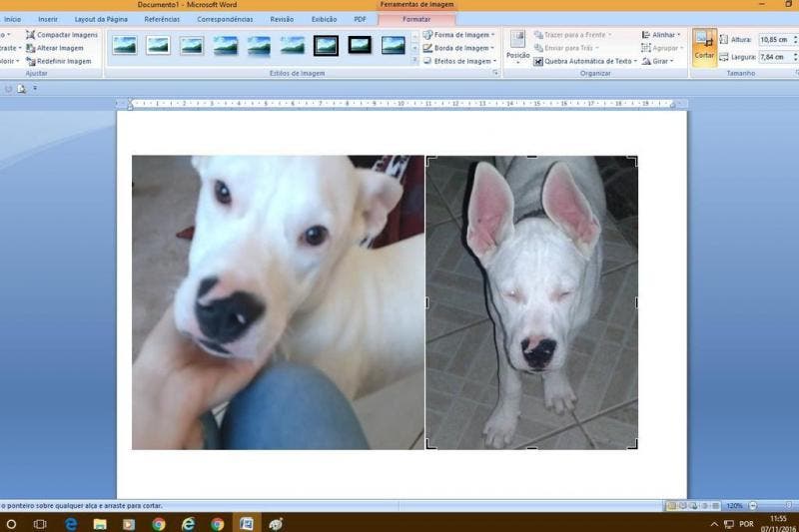Open Quebra Automática de Texto menu
Image resolution: width=799 pixels, height=532 pixels.
[587, 61]
